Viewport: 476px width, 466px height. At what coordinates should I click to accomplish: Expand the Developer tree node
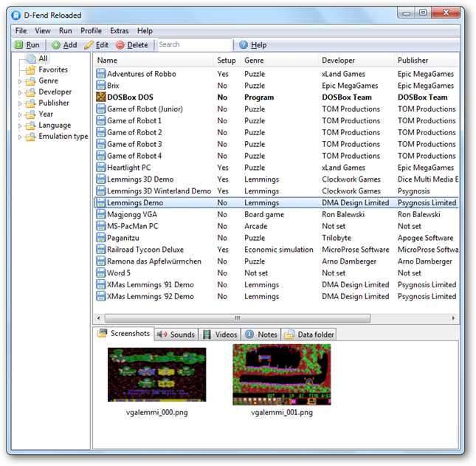[x=21, y=92]
